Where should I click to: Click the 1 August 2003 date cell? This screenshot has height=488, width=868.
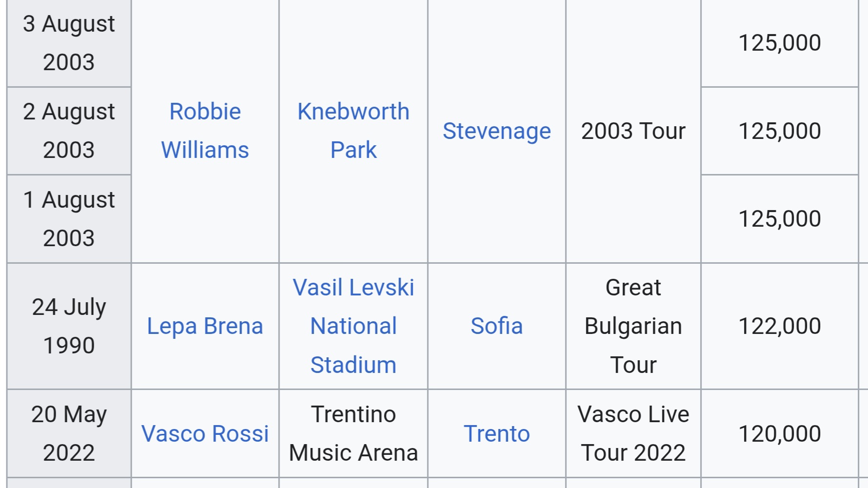click(69, 219)
